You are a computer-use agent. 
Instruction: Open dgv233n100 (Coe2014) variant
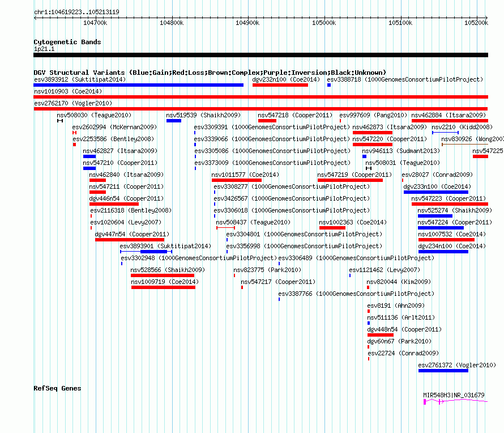click(x=437, y=186)
